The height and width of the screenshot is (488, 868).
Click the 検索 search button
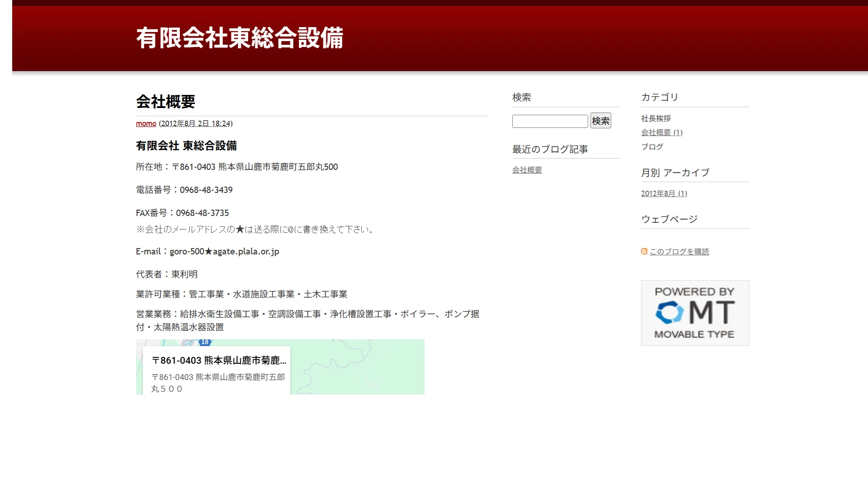[x=600, y=121]
